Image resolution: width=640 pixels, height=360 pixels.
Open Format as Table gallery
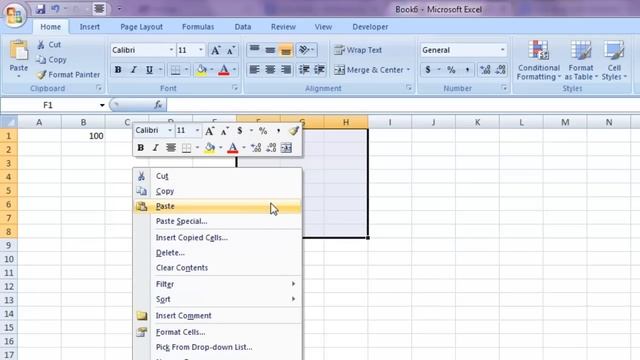(581, 60)
